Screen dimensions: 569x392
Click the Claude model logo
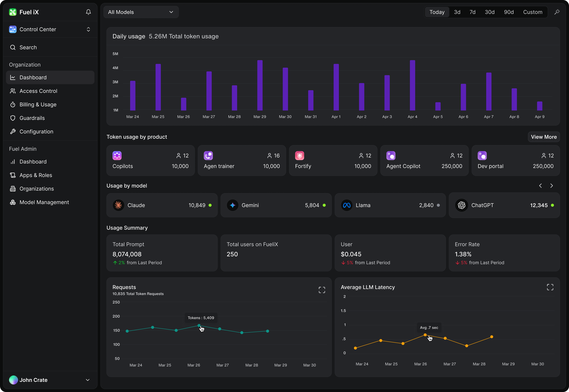tap(118, 205)
